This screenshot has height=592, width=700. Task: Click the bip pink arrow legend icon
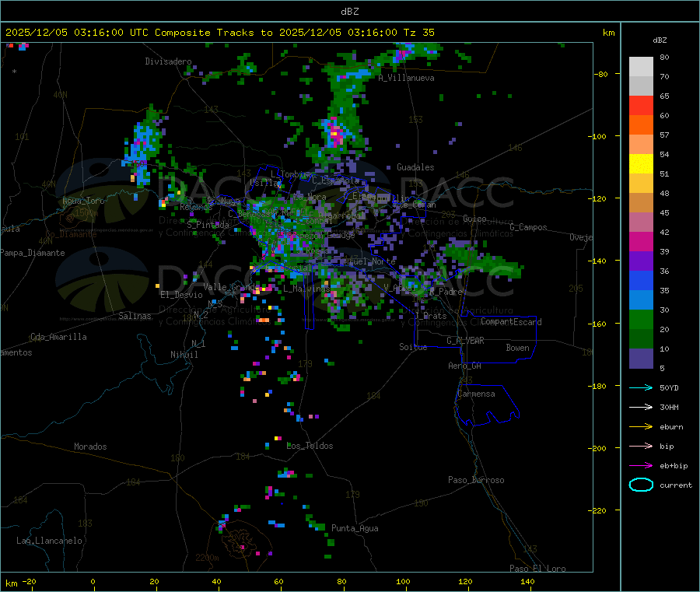641,446
